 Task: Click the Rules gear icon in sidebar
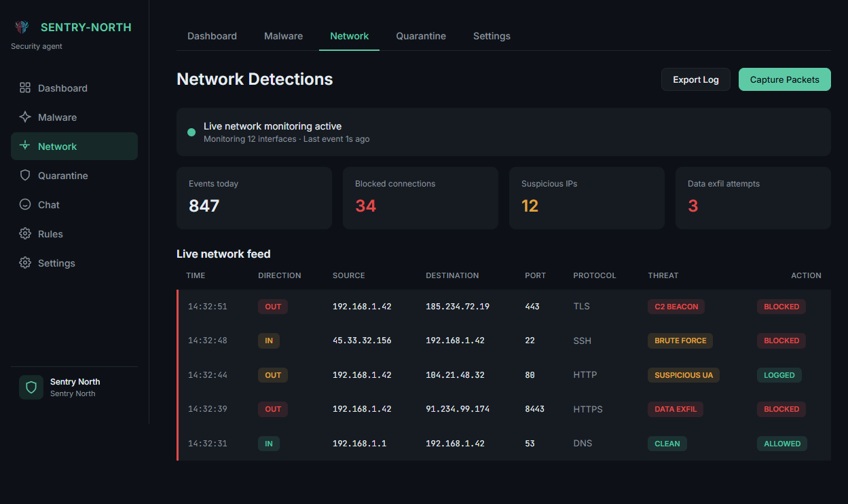25,233
